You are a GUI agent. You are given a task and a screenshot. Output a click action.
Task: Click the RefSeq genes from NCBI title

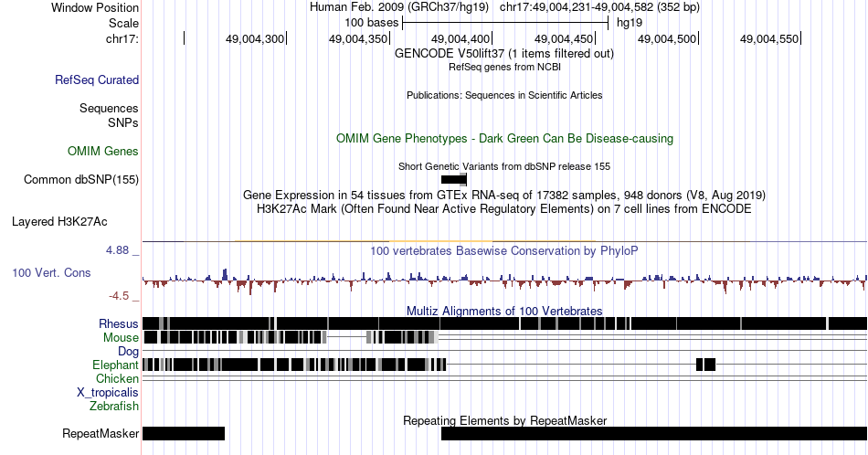point(504,67)
